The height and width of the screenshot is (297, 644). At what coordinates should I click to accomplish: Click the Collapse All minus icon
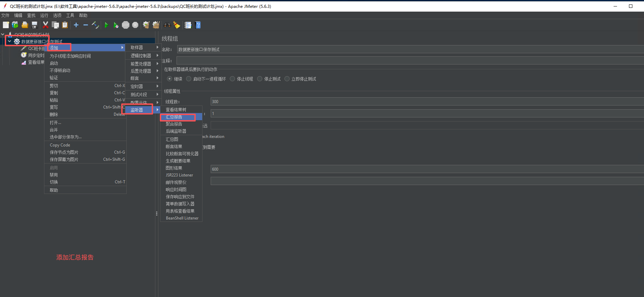pyautogui.click(x=86, y=25)
